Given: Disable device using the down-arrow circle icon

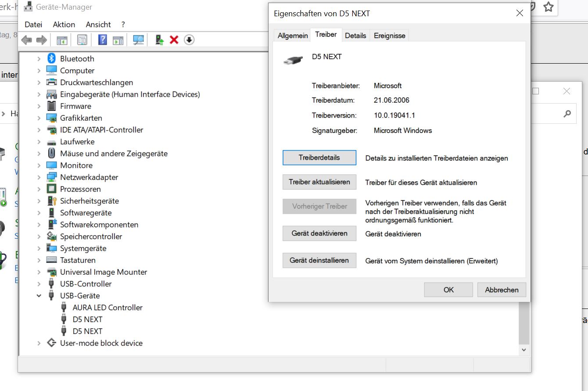Looking at the screenshot, I should coord(189,40).
